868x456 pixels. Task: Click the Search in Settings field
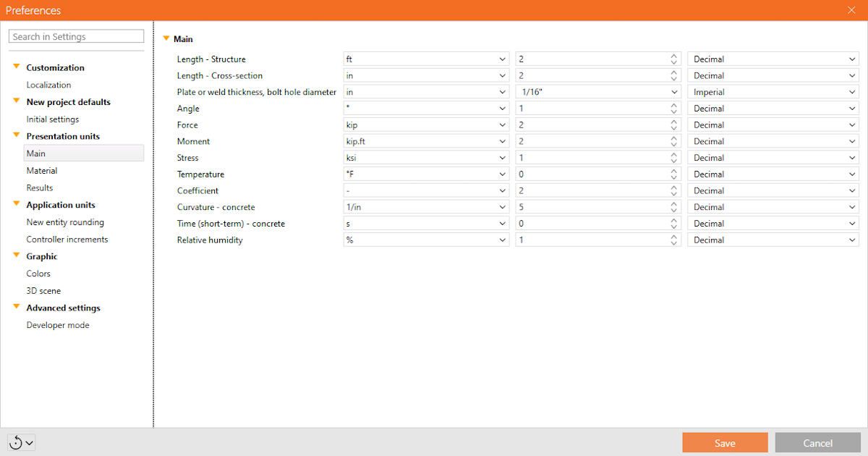76,35
